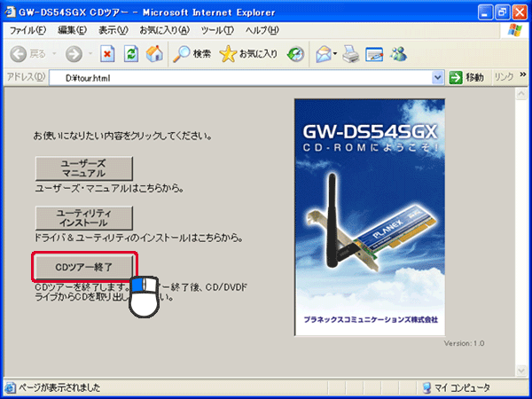Click the scrollbar down arrow
The width and height of the screenshot is (532, 399).
coord(521,370)
